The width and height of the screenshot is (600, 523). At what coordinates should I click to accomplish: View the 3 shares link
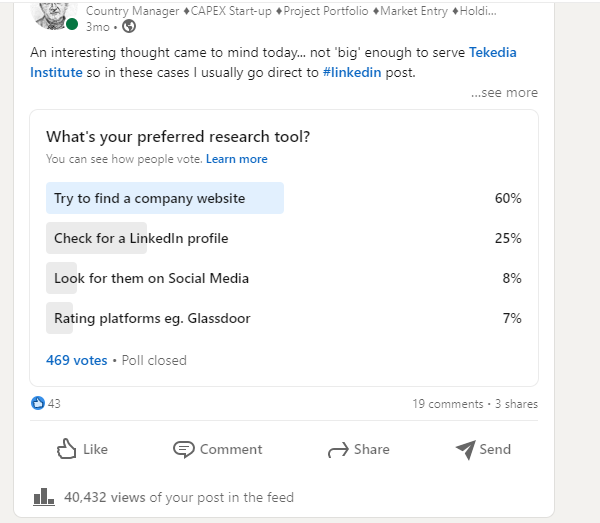pyautogui.click(x=516, y=404)
